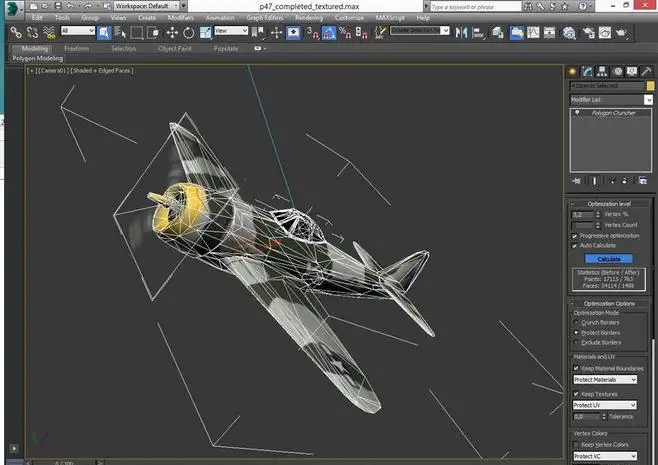Toggle the Auto Calculate checkbox

574,246
